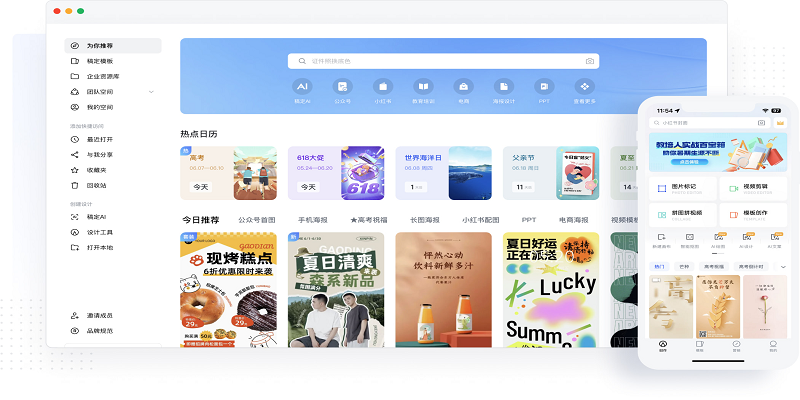
Task: Select the 长图海报 tab
Action: (x=424, y=220)
